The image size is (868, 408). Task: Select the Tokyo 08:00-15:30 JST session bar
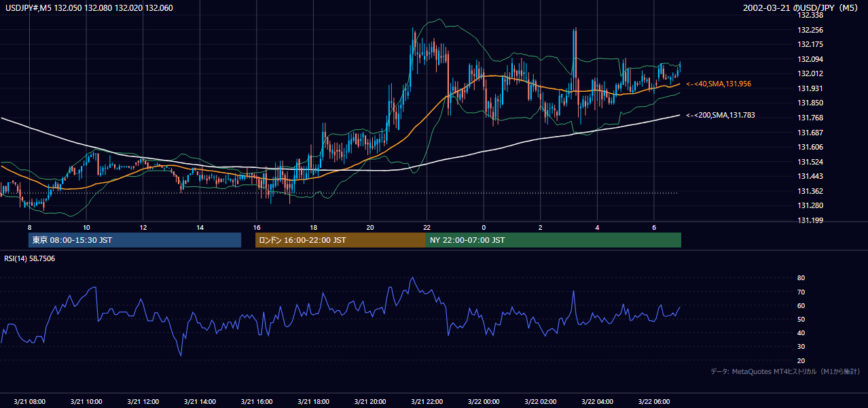pyautogui.click(x=134, y=240)
